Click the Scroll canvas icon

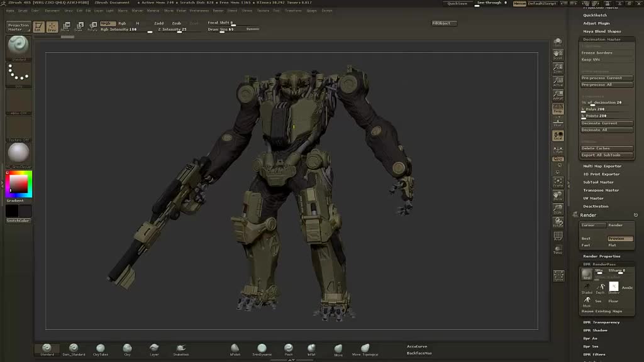coord(558,55)
